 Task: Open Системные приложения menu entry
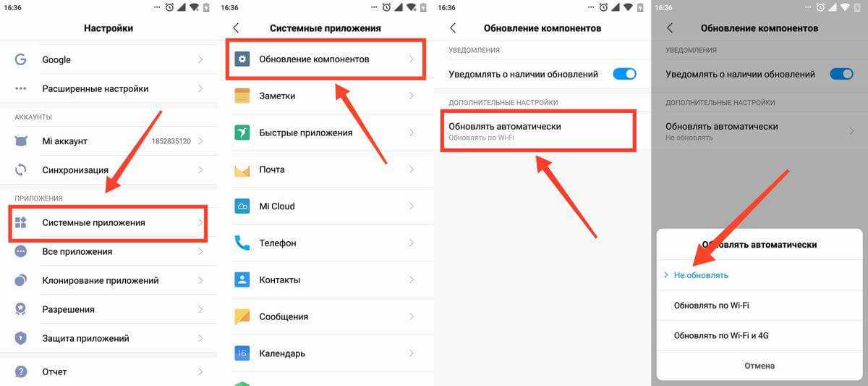(x=109, y=222)
